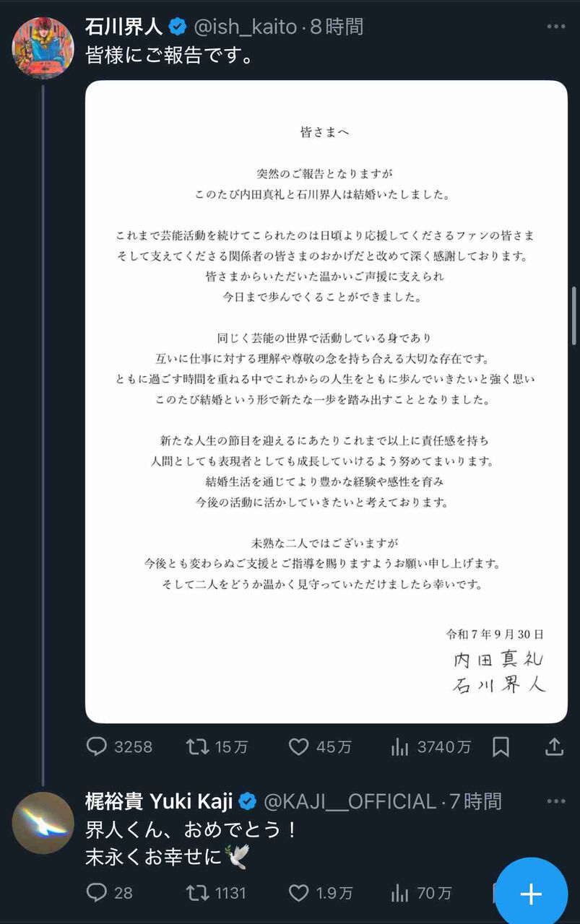Open 梶裕貴 Yuki Kaji display name

[160, 801]
